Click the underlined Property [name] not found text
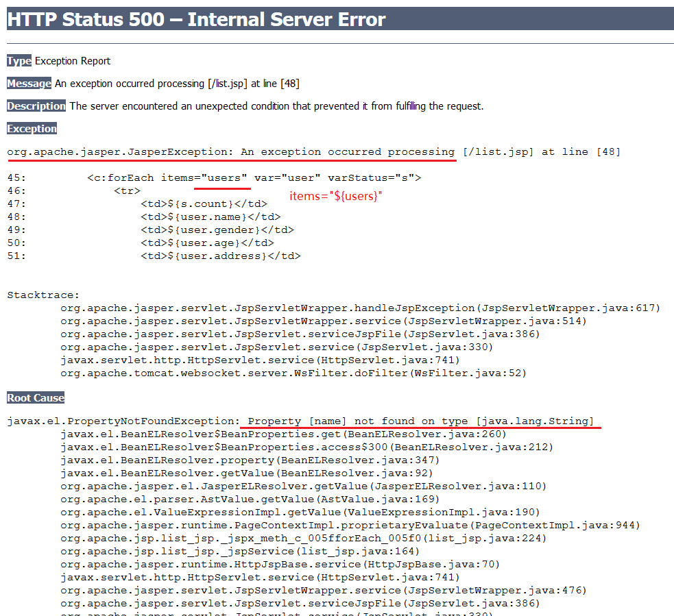This screenshot has width=674, height=616. click(421, 420)
